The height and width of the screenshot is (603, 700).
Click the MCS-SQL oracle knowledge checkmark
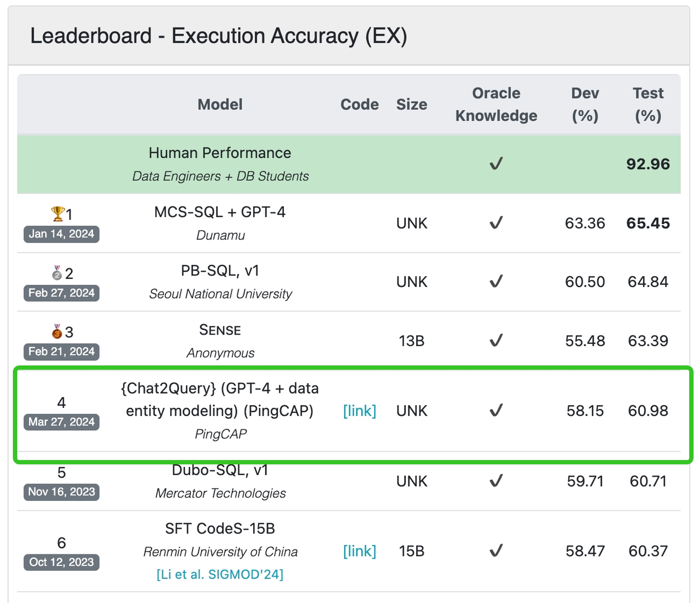[496, 223]
